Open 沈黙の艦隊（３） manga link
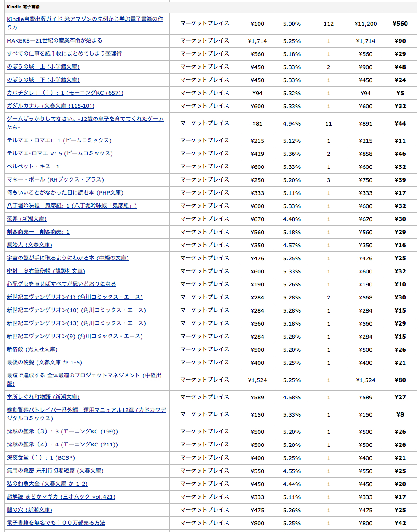The image size is (420, 532). click(x=62, y=432)
